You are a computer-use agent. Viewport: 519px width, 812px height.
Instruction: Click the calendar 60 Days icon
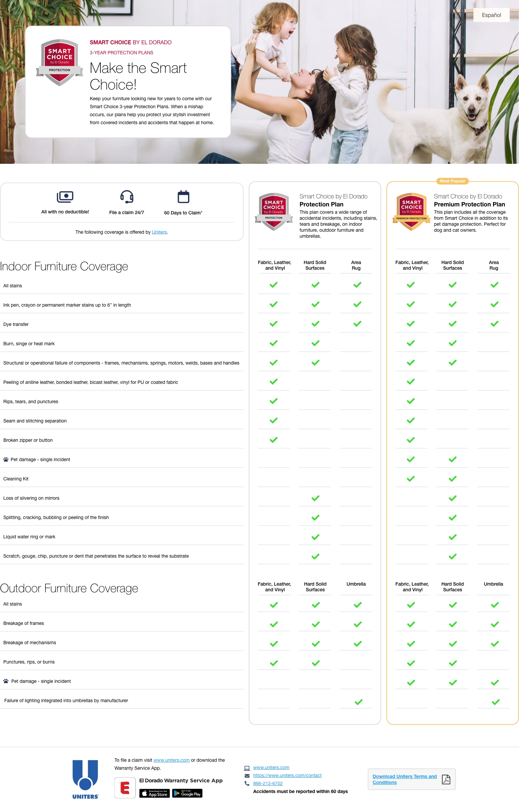click(x=183, y=197)
